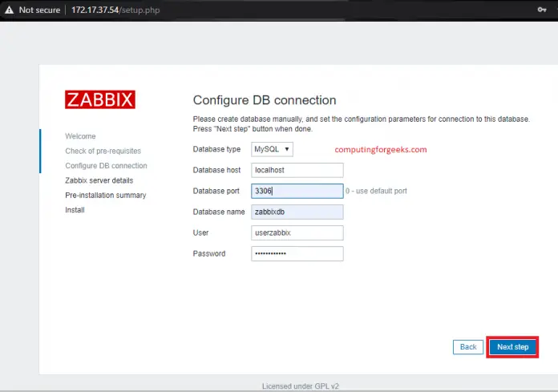
Task: Open the Zabbix server details step
Action: (x=99, y=180)
